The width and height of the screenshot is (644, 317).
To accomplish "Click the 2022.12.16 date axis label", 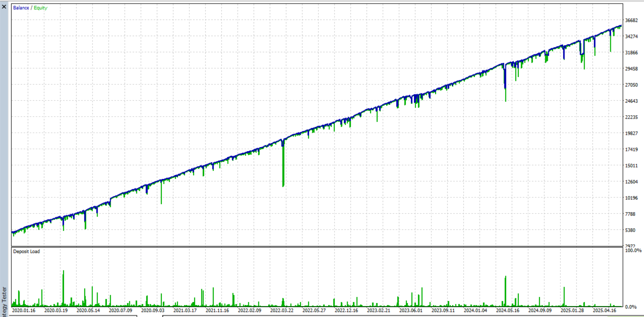I will point(346,310).
